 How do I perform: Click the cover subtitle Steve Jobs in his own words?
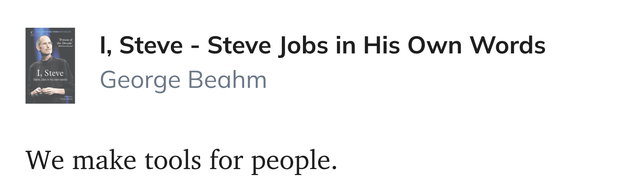[x=50, y=80]
